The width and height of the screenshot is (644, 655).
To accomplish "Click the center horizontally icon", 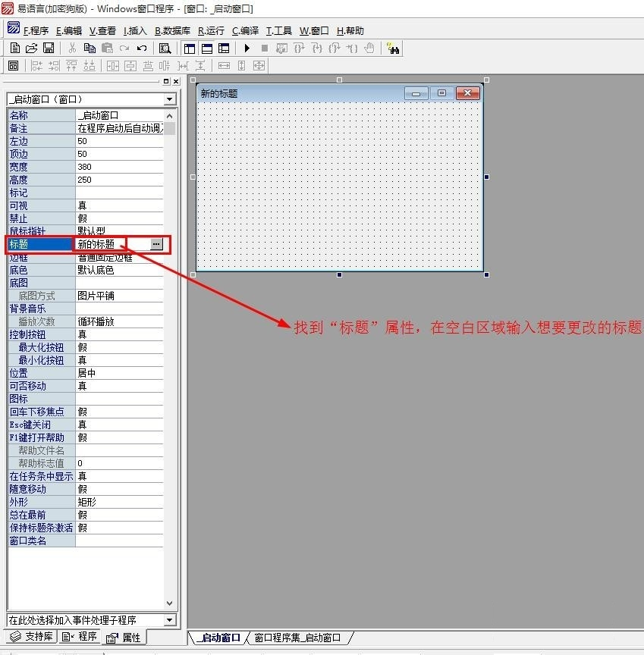I will [112, 66].
